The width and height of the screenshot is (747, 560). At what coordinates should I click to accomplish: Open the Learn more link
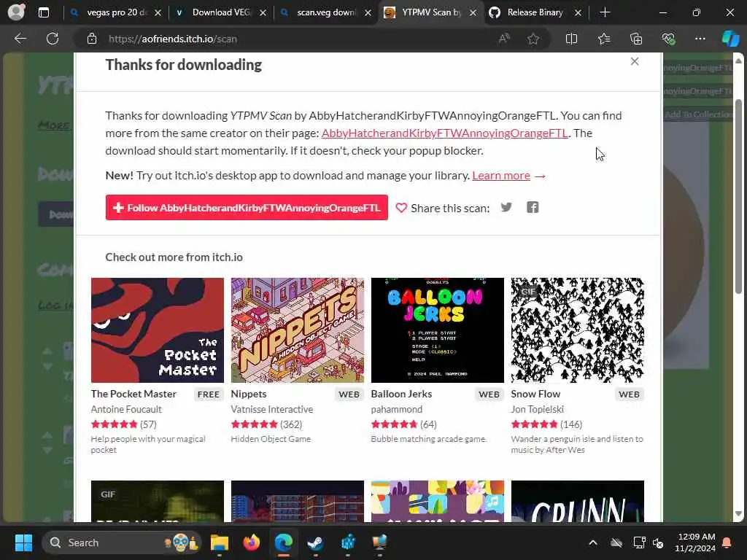point(500,175)
